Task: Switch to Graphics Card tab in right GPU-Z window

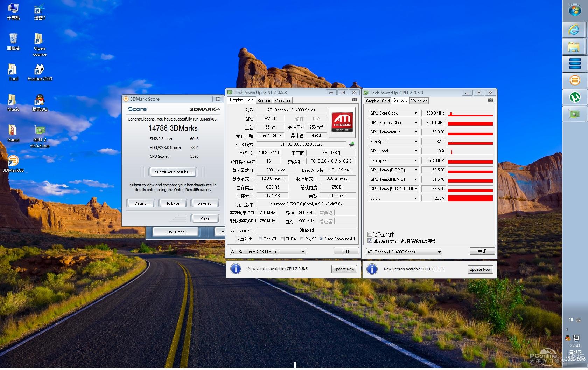Action: click(x=378, y=101)
